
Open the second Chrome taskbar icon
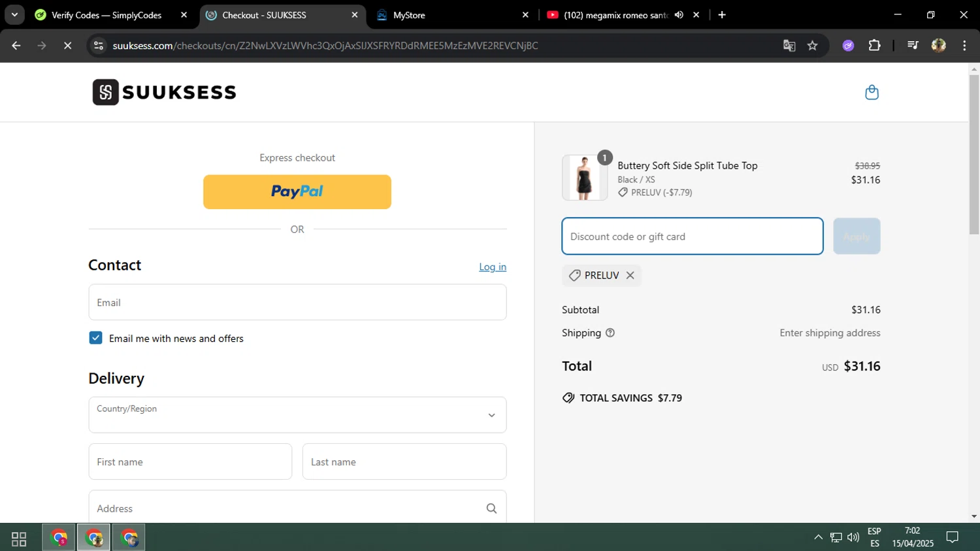click(x=94, y=538)
